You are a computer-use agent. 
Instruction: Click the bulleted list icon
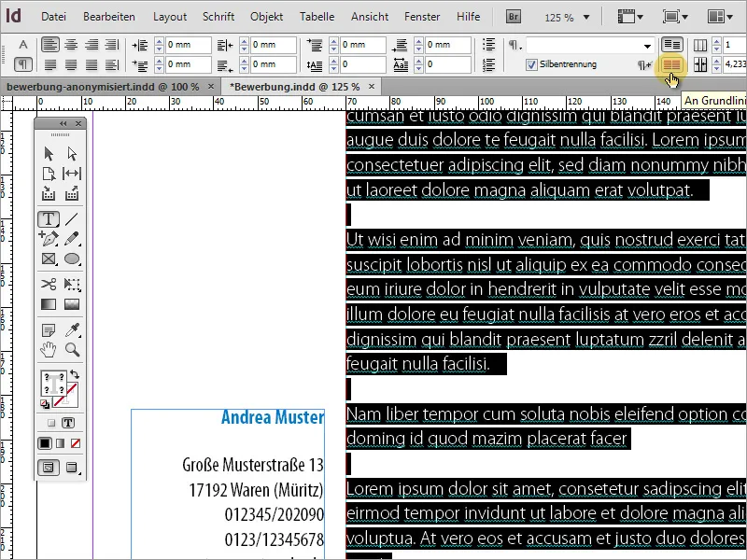tap(488, 45)
